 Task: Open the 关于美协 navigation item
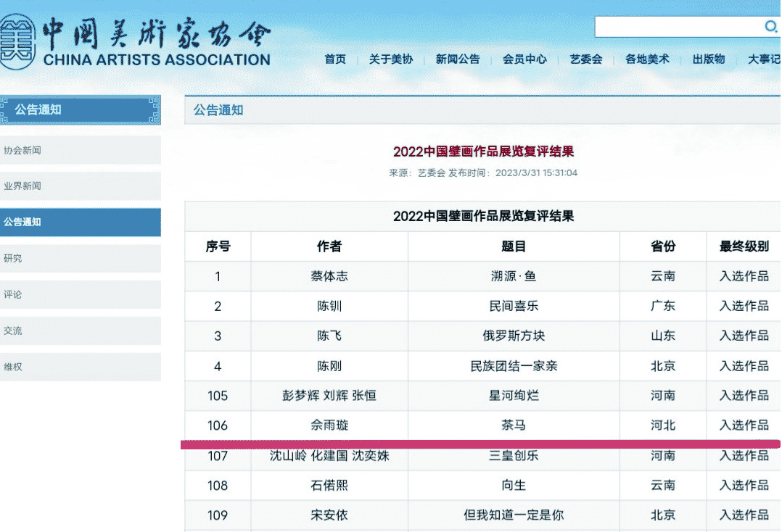[x=390, y=59]
